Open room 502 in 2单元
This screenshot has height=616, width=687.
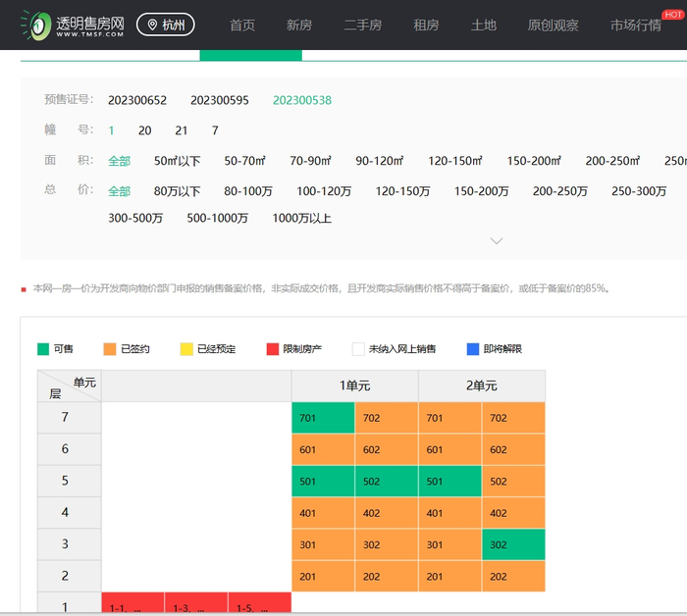[x=513, y=482]
